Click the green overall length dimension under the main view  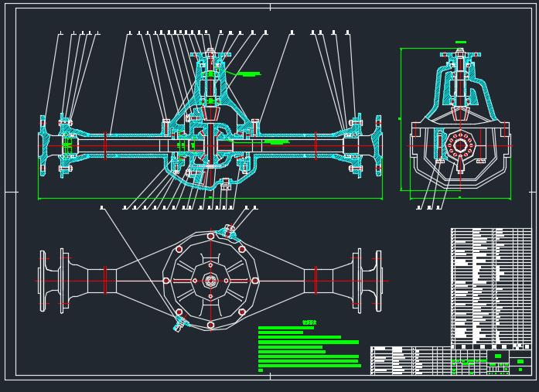[210, 198]
